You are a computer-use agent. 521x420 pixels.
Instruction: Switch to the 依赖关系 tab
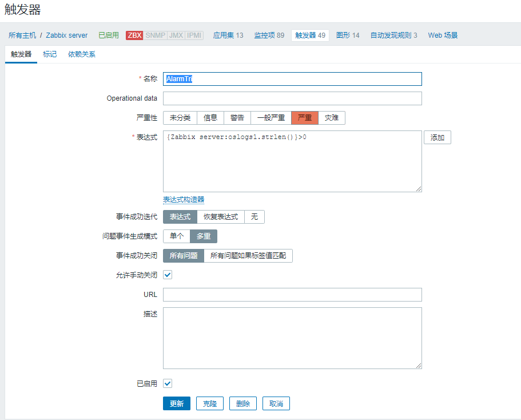[x=82, y=54]
